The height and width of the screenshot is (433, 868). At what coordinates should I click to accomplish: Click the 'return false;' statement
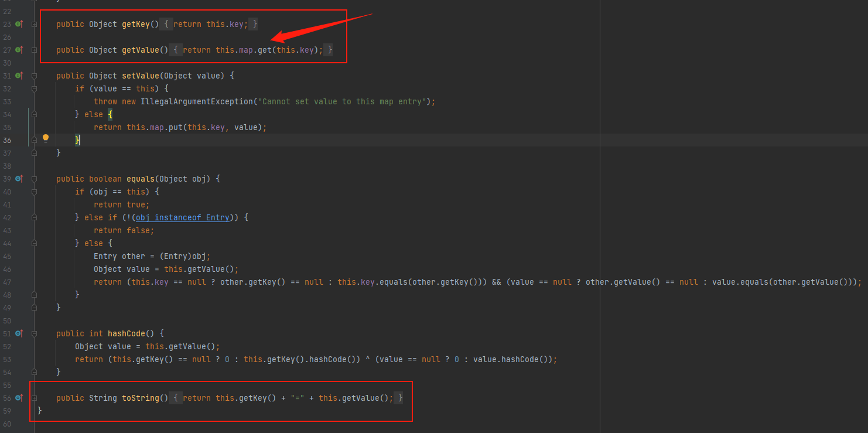pos(124,230)
